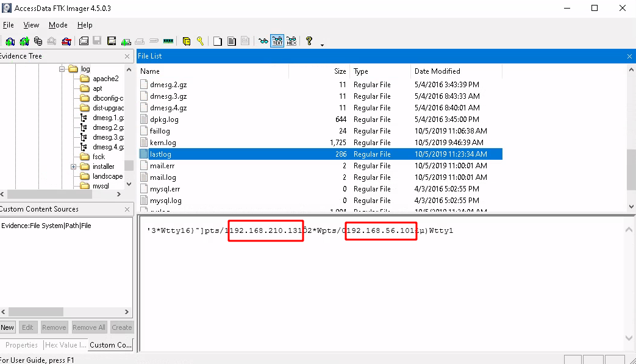Click the New custom content button

7,327
